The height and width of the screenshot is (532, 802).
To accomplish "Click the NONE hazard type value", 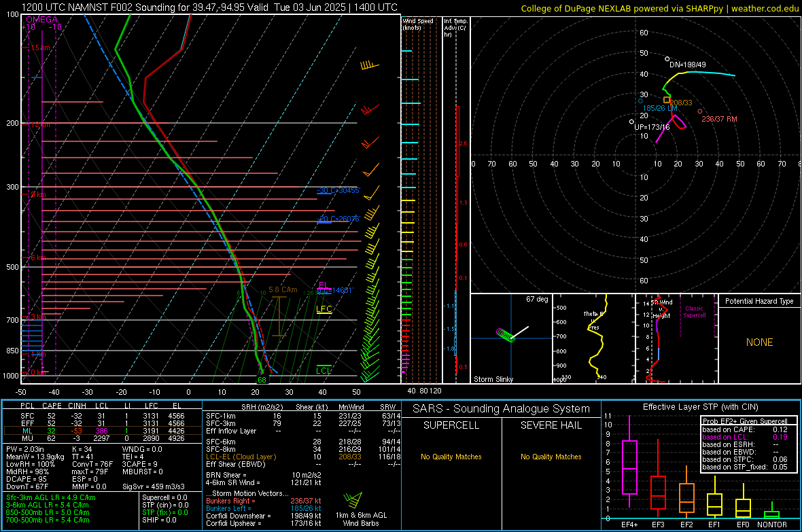I will (x=759, y=342).
